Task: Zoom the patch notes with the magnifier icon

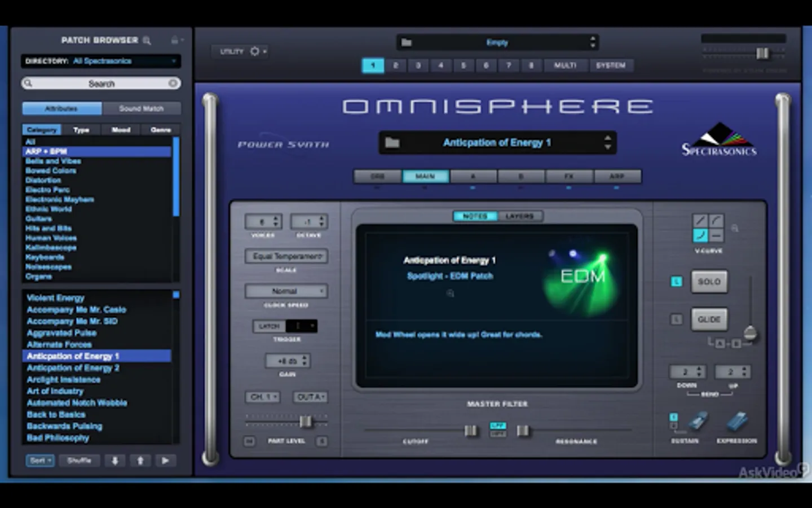Action: pos(450,294)
